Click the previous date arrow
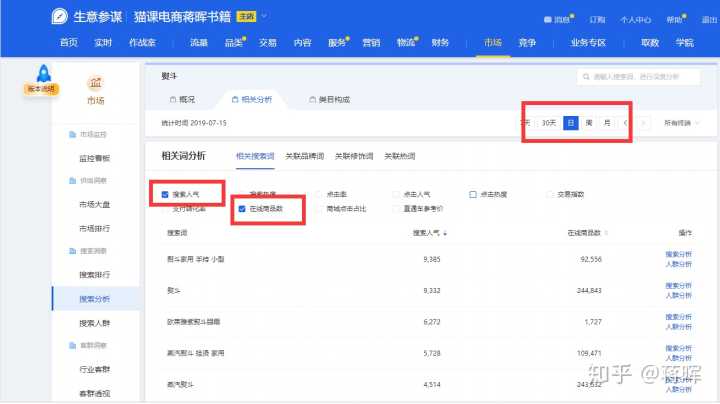 click(x=626, y=122)
